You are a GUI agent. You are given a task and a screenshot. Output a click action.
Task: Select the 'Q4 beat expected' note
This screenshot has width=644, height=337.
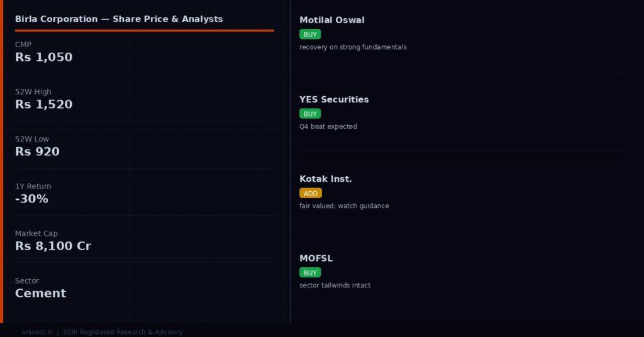pos(328,126)
